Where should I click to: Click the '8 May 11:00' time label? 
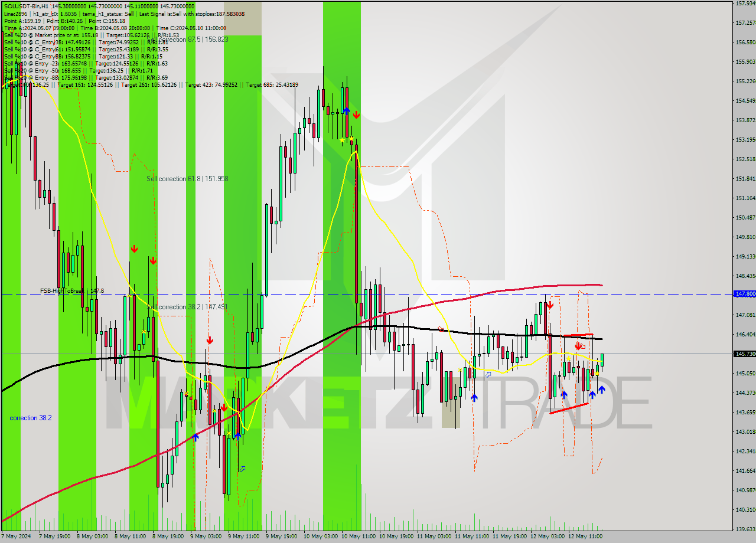131,537
